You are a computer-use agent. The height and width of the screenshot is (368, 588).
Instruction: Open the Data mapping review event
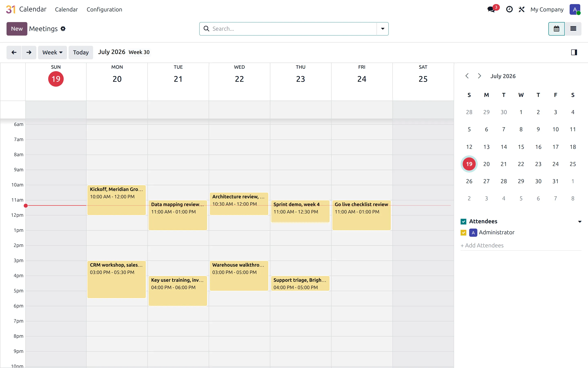coord(178,215)
